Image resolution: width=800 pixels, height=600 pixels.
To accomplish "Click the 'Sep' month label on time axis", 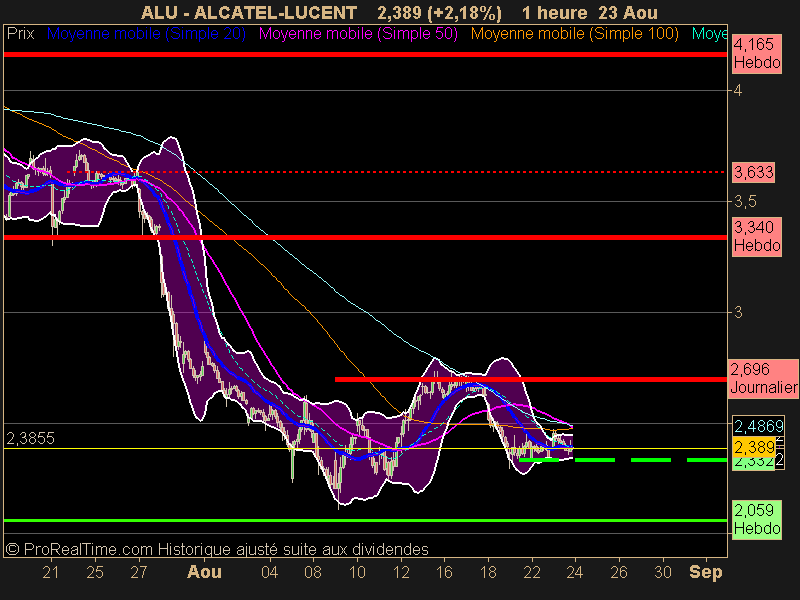I will pos(706,572).
